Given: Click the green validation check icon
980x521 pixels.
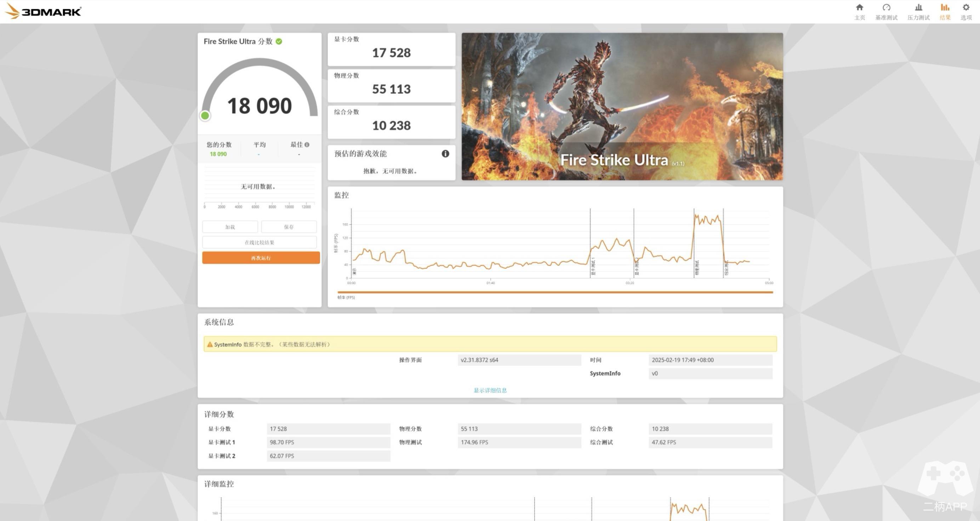Looking at the screenshot, I should click(x=279, y=41).
